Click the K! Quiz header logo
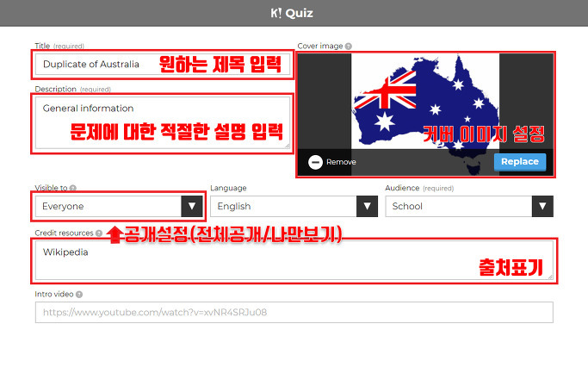 [x=292, y=13]
